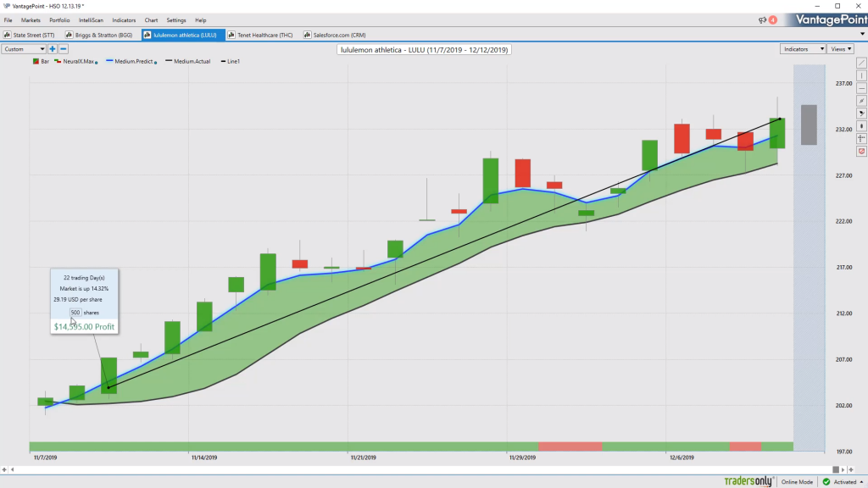
Task: Click the tradersonly logo link
Action: (x=748, y=481)
